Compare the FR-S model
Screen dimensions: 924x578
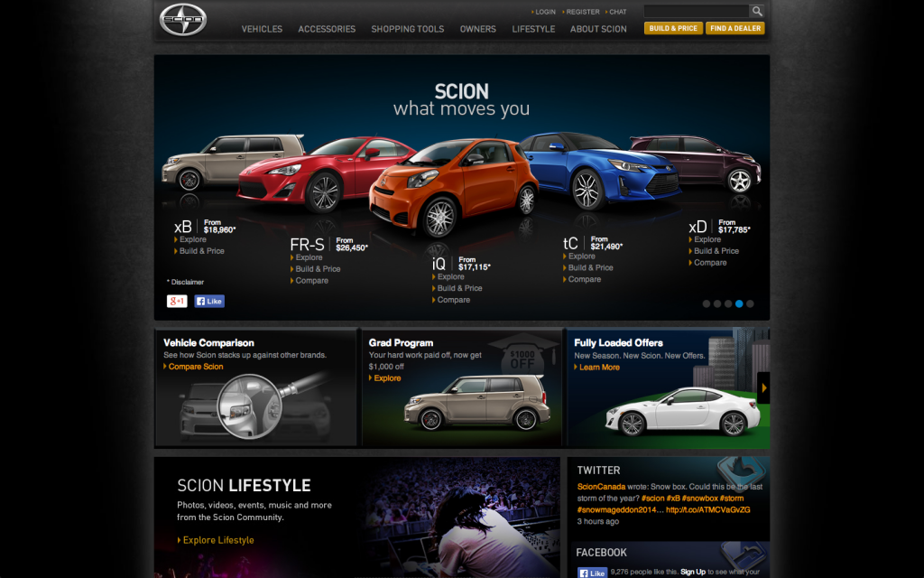311,281
